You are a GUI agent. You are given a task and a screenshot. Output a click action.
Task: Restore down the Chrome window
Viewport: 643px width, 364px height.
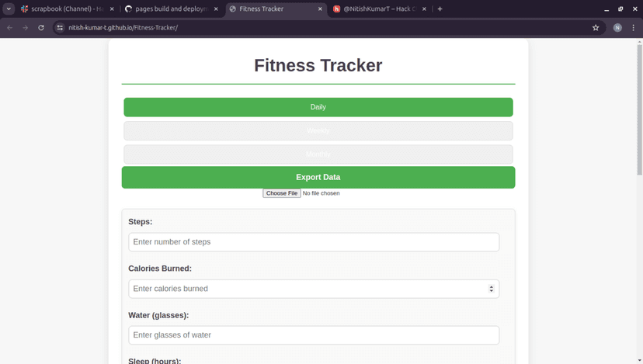click(x=620, y=9)
